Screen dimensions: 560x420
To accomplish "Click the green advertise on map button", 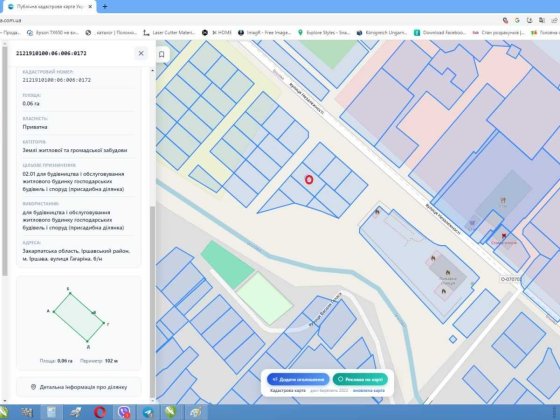I will pos(360,379).
